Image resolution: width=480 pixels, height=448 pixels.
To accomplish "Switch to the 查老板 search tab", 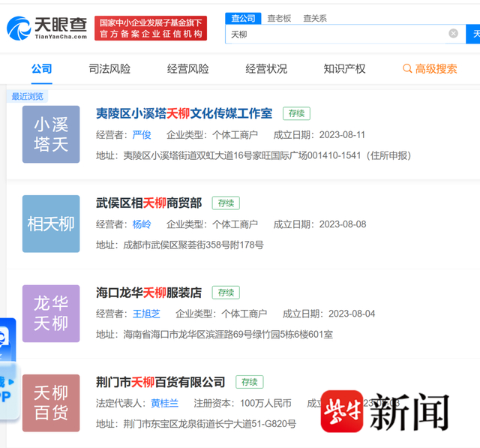I will 279,18.
